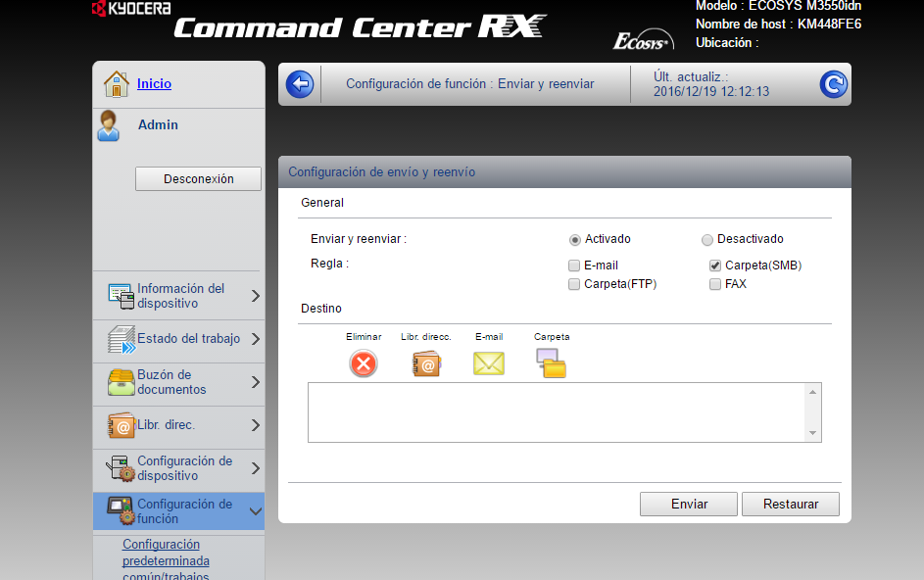
Task: Click the Información del dispositivo icon
Action: pyautogui.click(x=122, y=296)
